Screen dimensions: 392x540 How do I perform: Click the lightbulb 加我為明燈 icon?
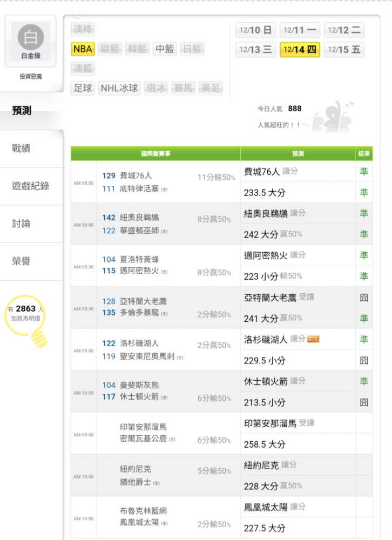(26, 320)
